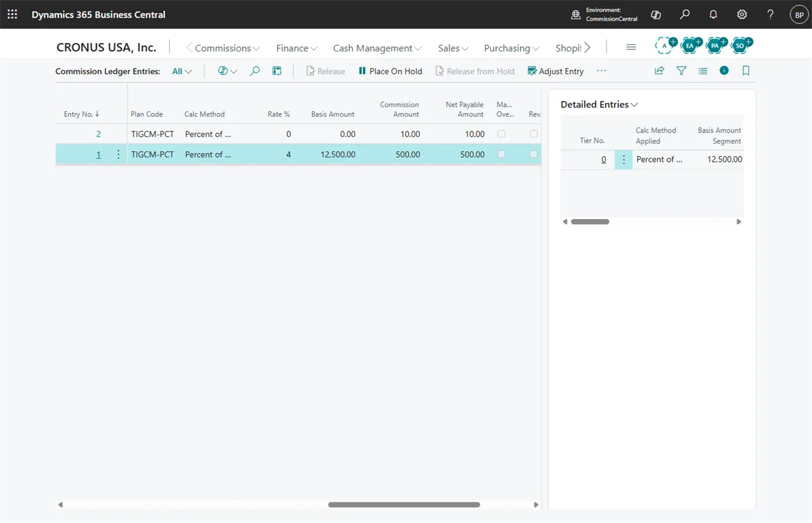Open the list view layout icon

[703, 71]
